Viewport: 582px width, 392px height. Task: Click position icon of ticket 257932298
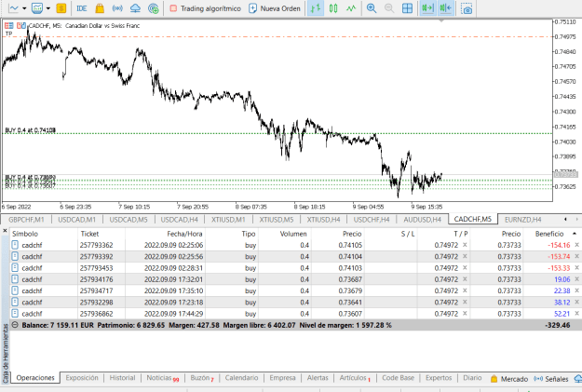[x=15, y=302]
